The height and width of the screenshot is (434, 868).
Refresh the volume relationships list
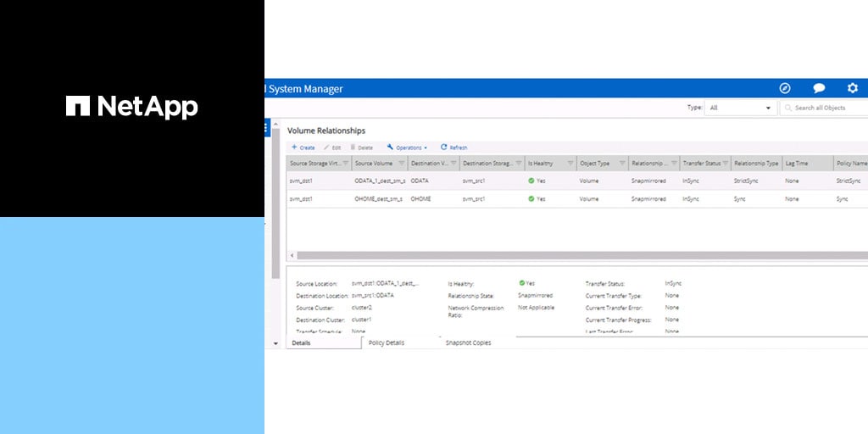tap(453, 147)
